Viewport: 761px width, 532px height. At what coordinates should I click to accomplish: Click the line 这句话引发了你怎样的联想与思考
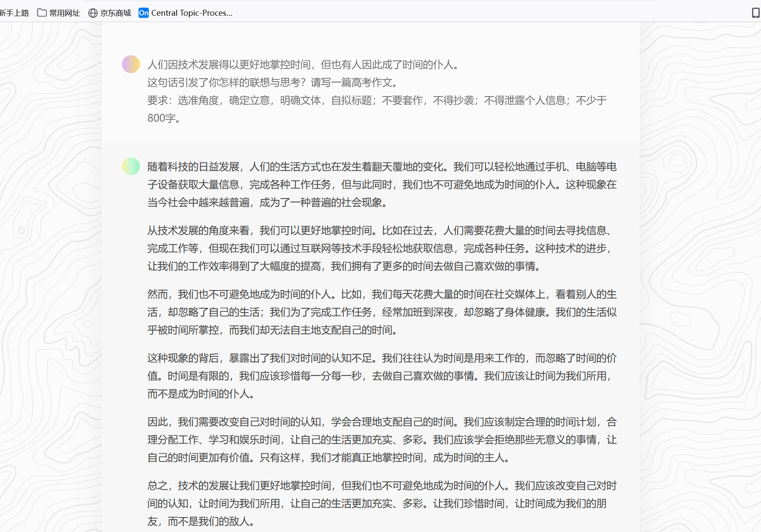click(273, 83)
